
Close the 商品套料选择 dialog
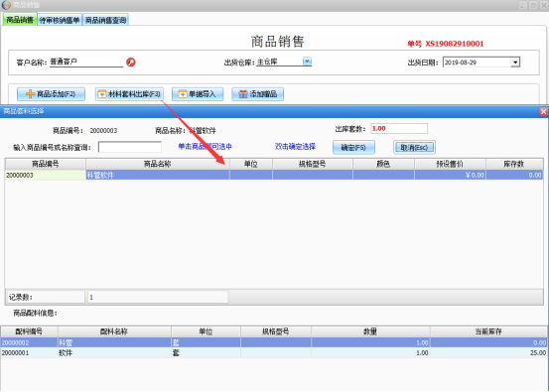coord(543,111)
